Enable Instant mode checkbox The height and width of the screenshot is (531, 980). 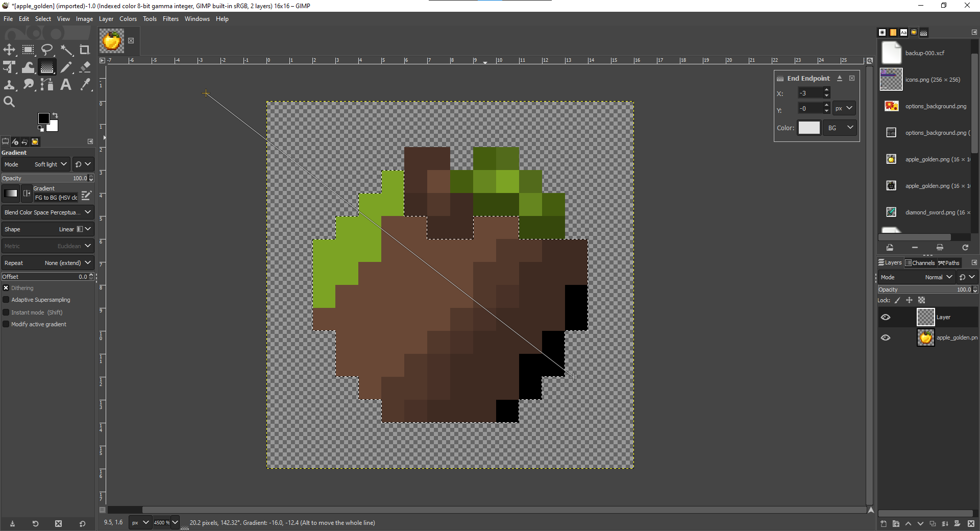pyautogui.click(x=6, y=312)
